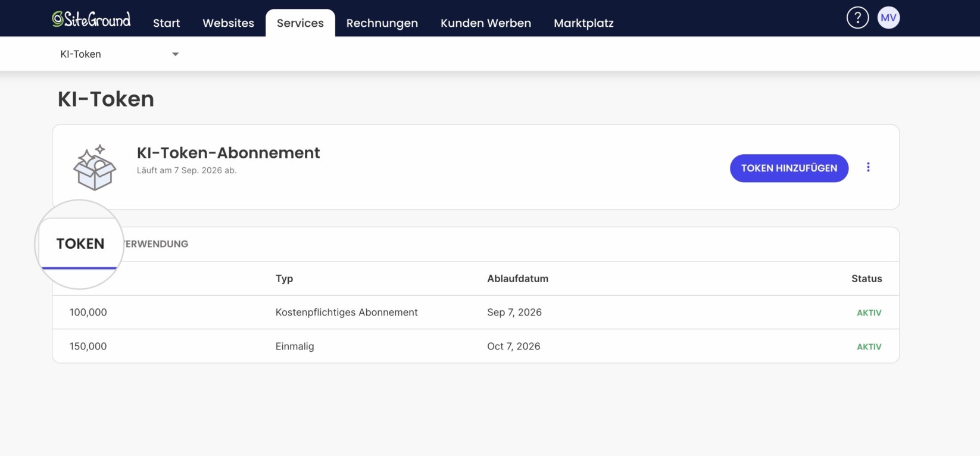
Task: Open the MV user avatar menu
Action: (888, 18)
